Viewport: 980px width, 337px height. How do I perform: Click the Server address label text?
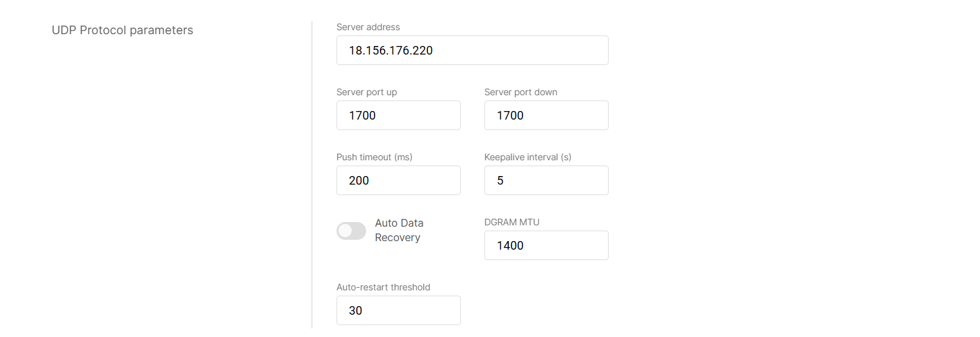(x=368, y=27)
